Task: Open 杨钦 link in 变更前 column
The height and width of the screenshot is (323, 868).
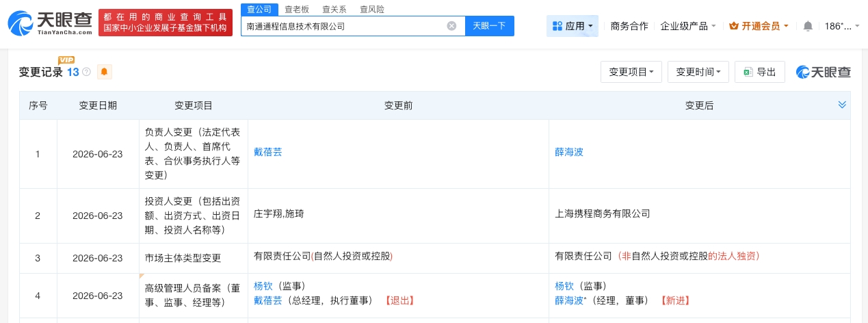Action: click(x=263, y=286)
